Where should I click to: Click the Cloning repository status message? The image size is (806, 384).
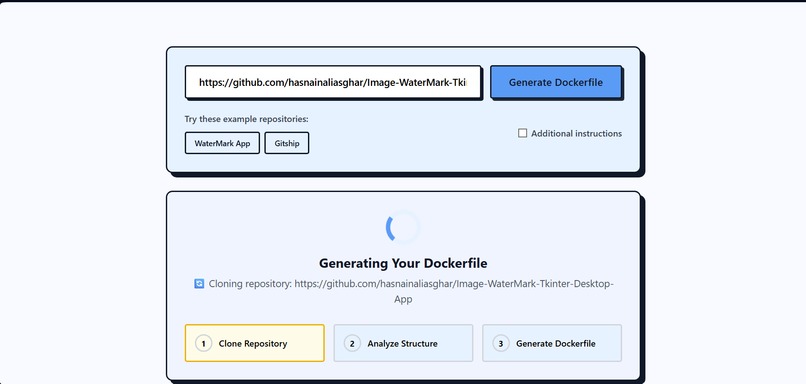click(403, 291)
